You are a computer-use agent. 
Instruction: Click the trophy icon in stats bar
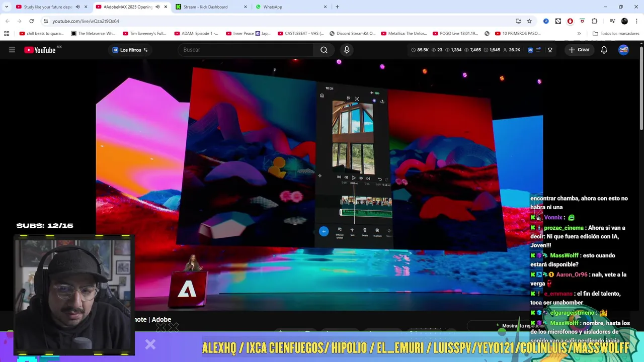pos(550,50)
